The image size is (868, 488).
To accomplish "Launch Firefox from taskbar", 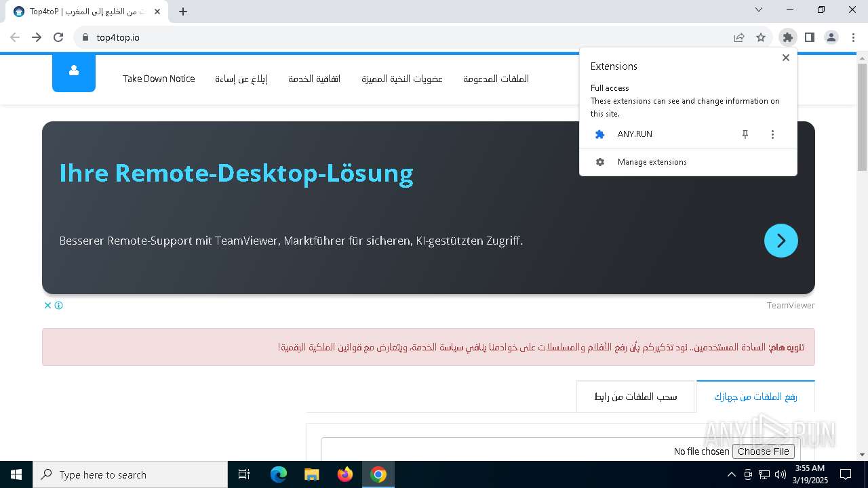I will 345,474.
